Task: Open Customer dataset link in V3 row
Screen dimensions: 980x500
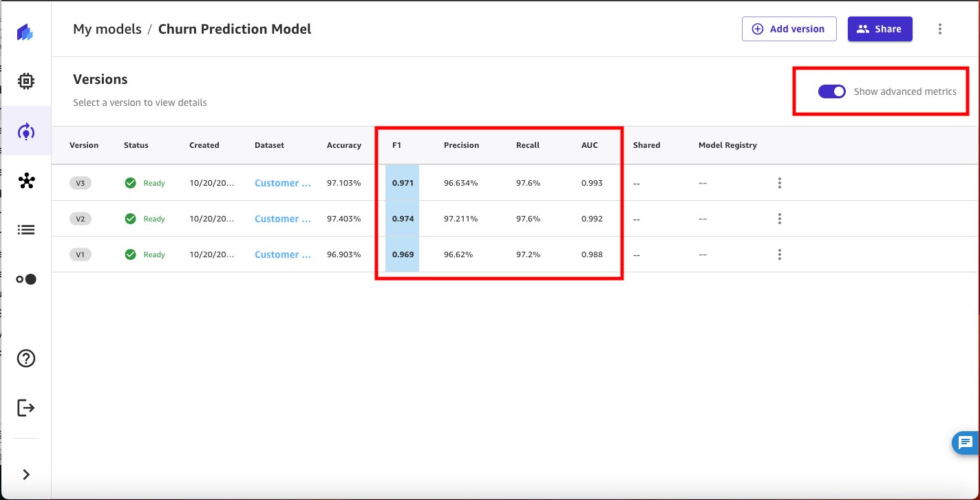Action: coord(283,183)
